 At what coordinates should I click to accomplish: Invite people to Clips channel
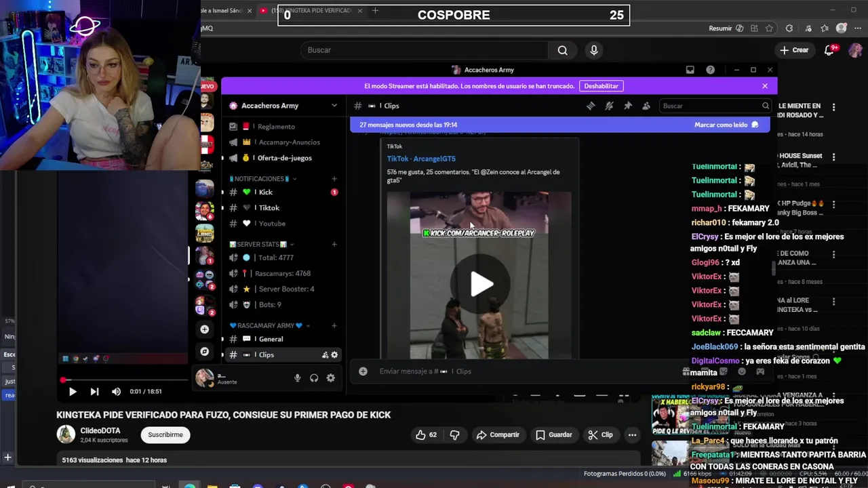tap(325, 355)
